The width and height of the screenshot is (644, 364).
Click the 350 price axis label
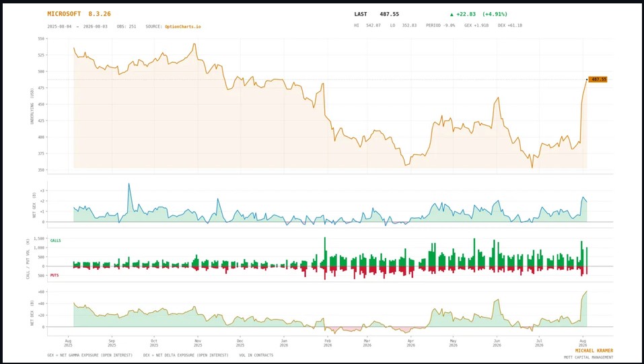coord(40,170)
